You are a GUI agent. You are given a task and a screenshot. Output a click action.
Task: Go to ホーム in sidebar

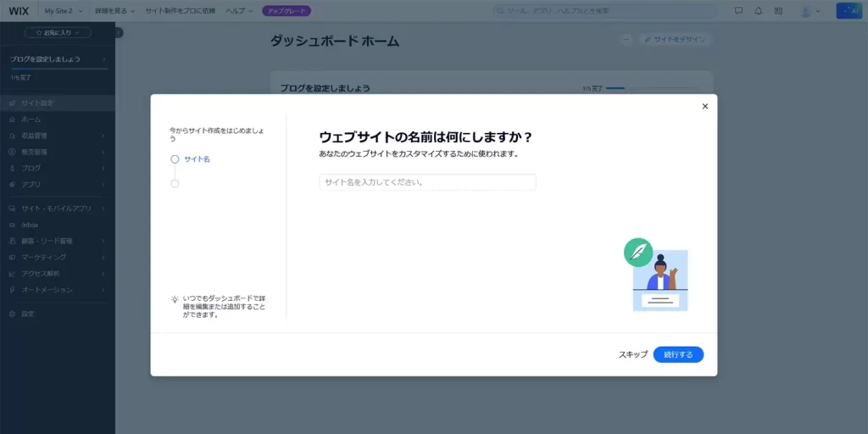(31, 120)
